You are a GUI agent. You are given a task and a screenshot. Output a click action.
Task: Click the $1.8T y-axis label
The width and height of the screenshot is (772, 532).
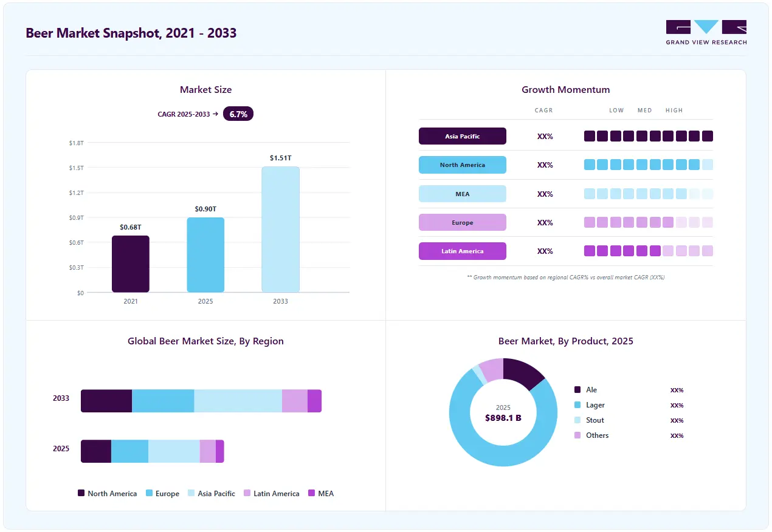tap(77, 143)
